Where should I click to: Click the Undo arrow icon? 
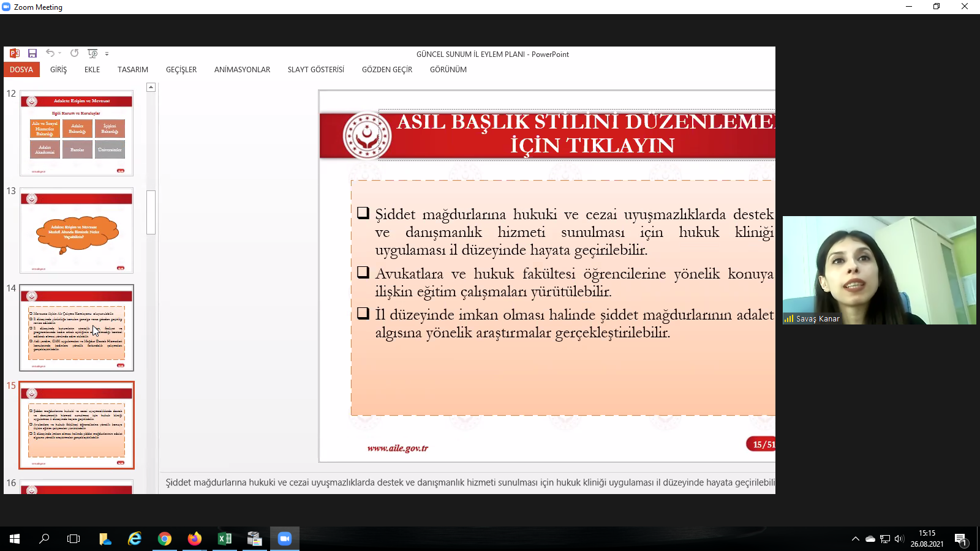(x=50, y=53)
